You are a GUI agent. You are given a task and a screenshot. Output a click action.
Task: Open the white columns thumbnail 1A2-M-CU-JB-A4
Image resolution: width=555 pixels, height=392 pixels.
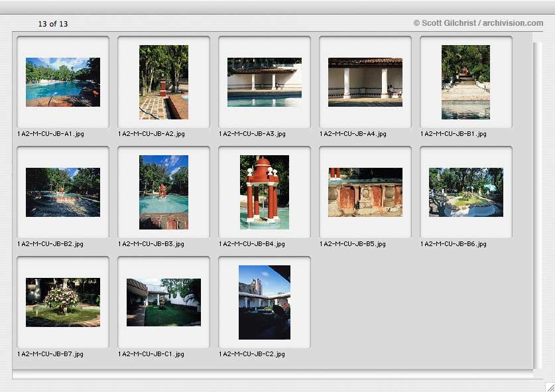coord(365,82)
